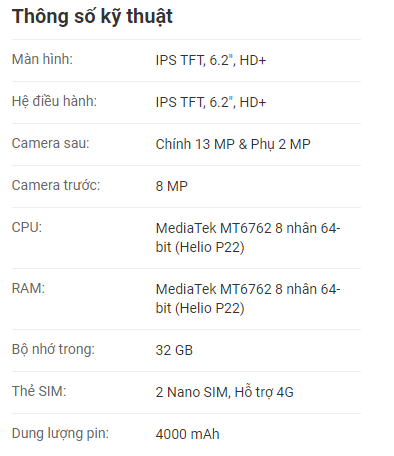
Task: Select the 'Camera trước:' label
Action: pyautogui.click(x=56, y=185)
